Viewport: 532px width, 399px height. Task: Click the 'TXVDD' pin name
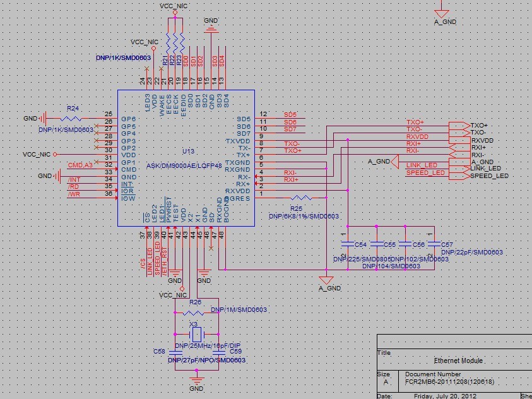pyautogui.click(x=238, y=141)
